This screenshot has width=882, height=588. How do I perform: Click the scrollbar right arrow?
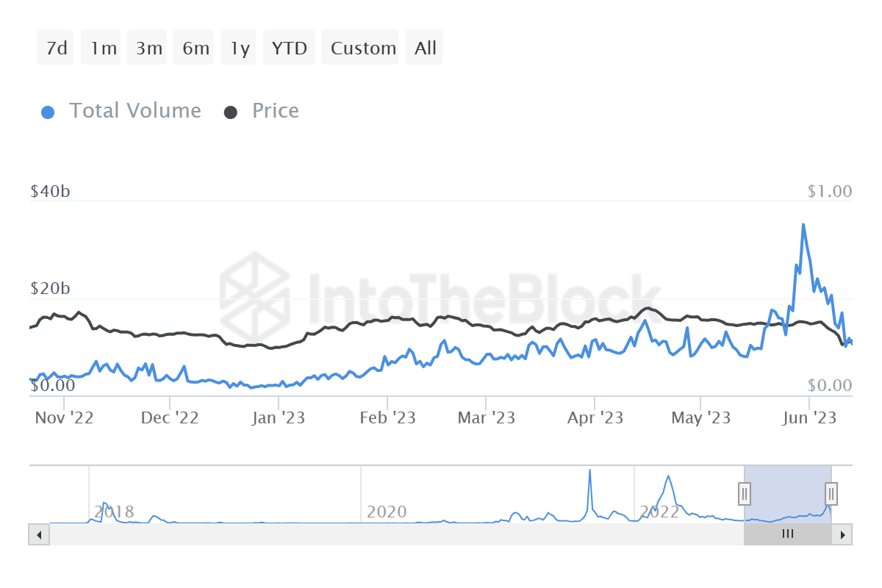click(843, 534)
